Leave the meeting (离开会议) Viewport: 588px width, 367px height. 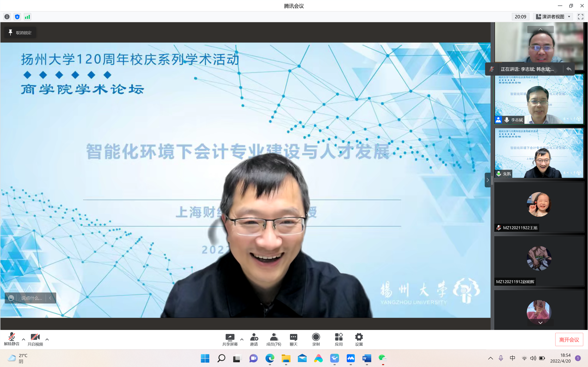point(569,340)
